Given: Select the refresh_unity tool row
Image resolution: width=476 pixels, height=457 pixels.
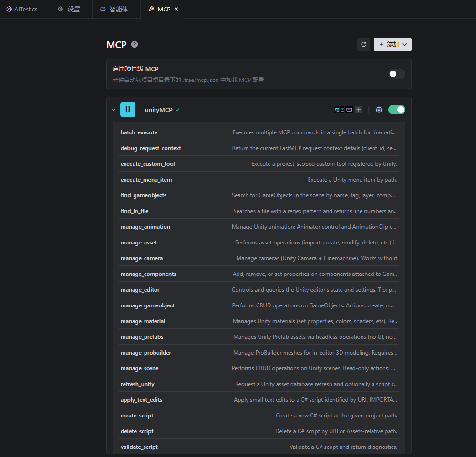Looking at the screenshot, I should tap(259, 384).
